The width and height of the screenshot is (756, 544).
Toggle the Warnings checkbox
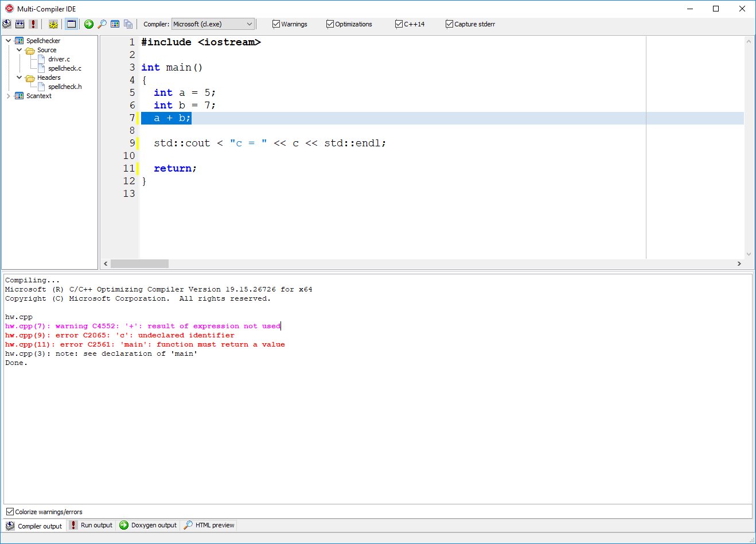coord(276,24)
